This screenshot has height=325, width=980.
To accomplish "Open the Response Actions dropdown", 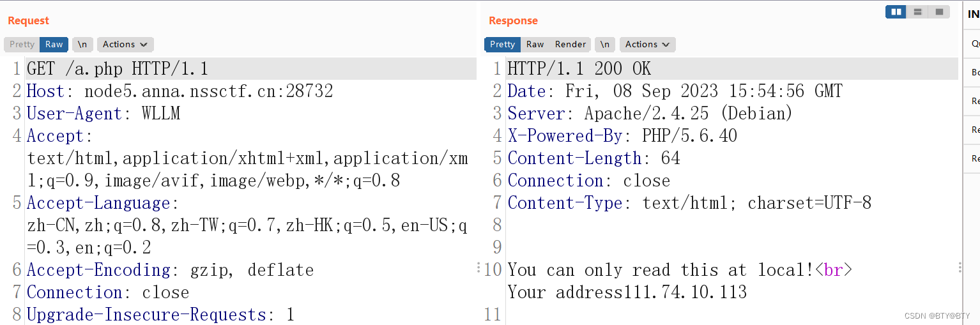I will [648, 44].
